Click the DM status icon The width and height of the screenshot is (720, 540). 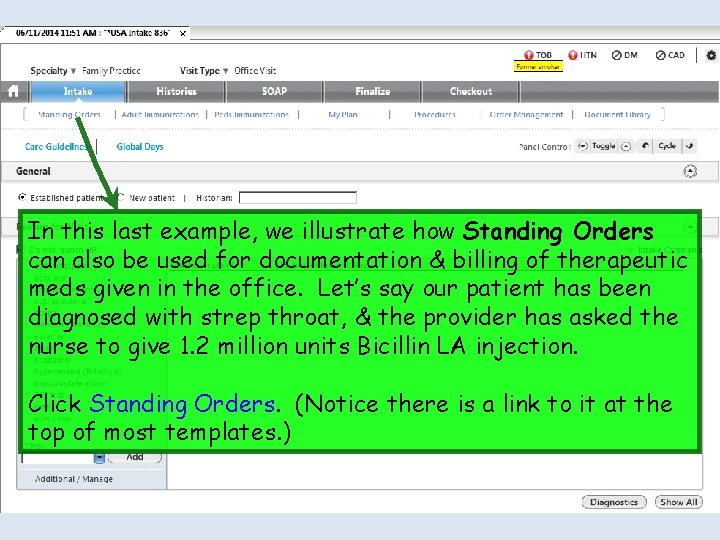point(616,55)
